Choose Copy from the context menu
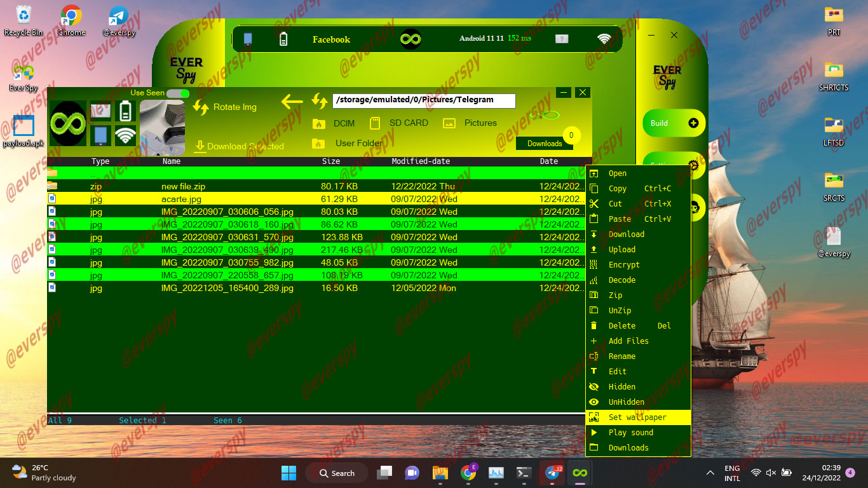This screenshot has width=868, height=488. [638, 189]
